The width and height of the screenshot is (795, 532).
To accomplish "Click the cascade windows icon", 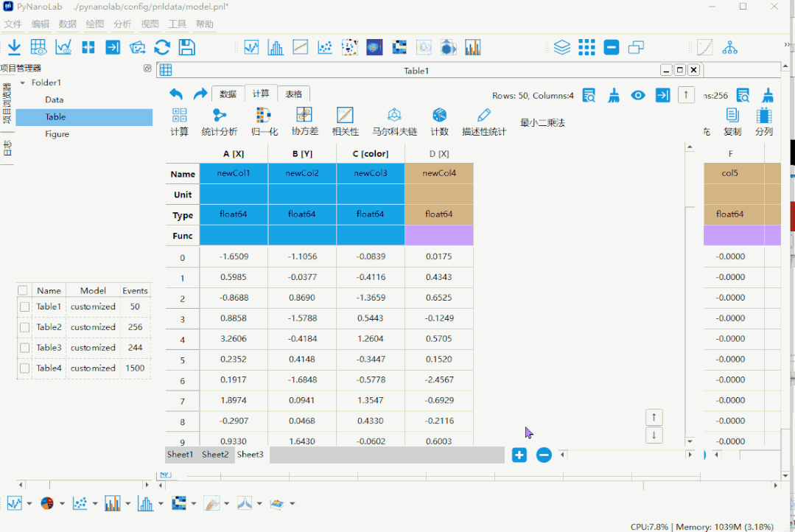I will [636, 47].
